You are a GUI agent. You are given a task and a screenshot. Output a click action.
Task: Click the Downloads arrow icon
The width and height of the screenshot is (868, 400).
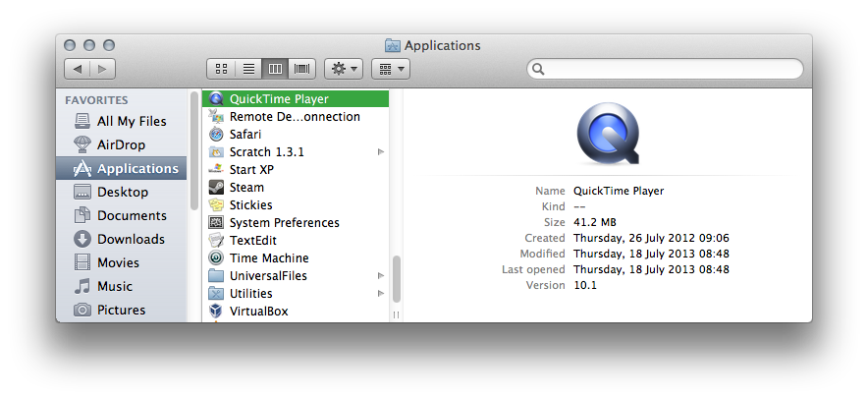(x=82, y=240)
